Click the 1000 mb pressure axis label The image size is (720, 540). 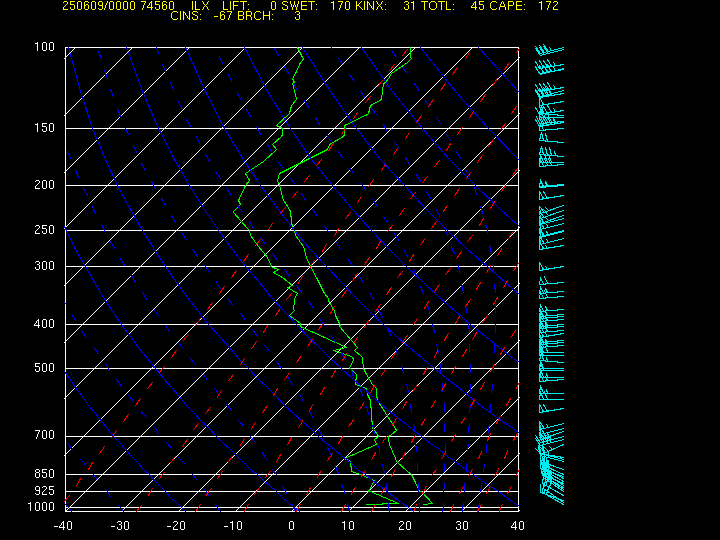[x=41, y=507]
